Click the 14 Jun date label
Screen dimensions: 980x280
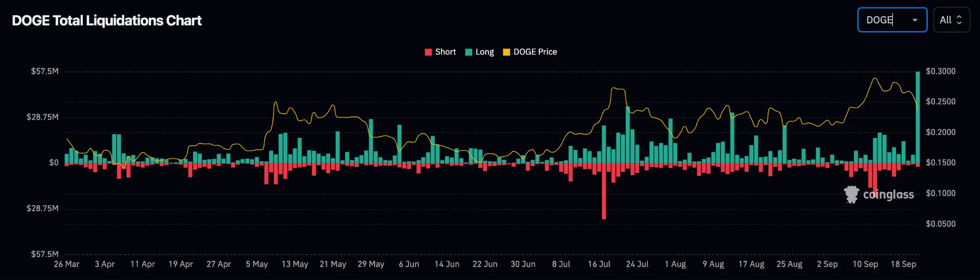tap(447, 264)
